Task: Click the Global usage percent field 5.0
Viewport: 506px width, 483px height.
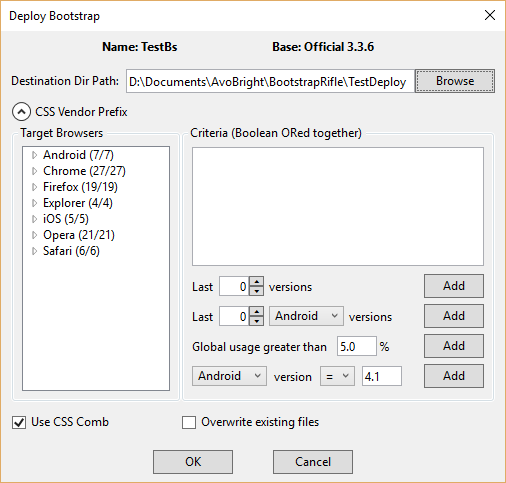Action: 357,346
